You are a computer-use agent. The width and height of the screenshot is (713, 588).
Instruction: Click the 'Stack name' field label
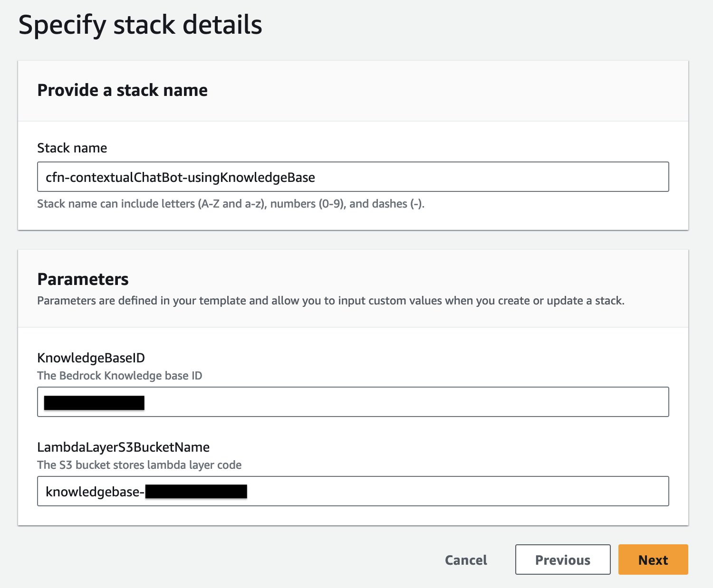(x=72, y=148)
